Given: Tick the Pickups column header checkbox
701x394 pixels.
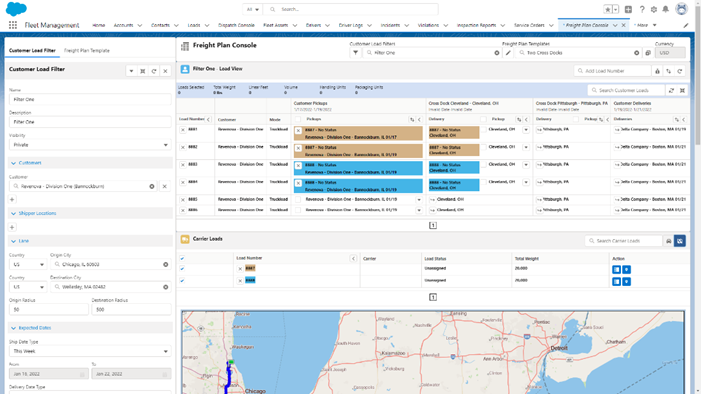Looking at the screenshot, I should click(x=298, y=119).
